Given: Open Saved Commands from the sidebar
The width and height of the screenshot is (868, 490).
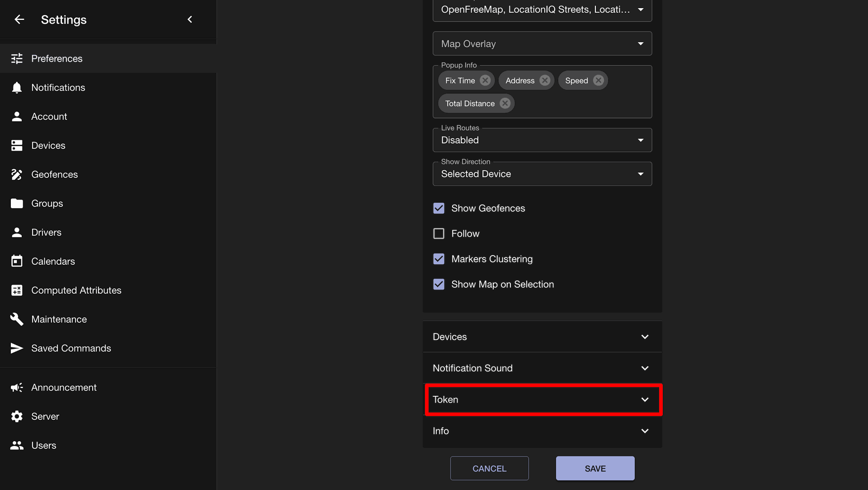Looking at the screenshot, I should point(108,348).
